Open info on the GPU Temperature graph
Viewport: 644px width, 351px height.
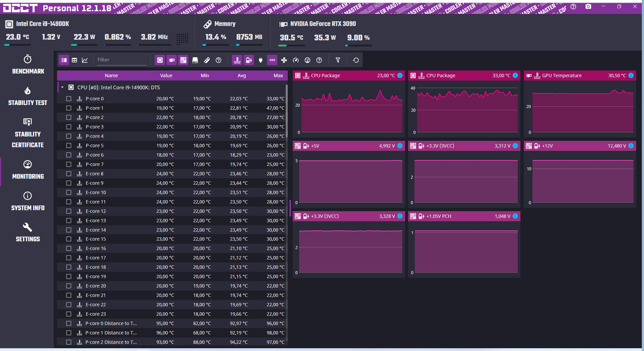tap(631, 76)
